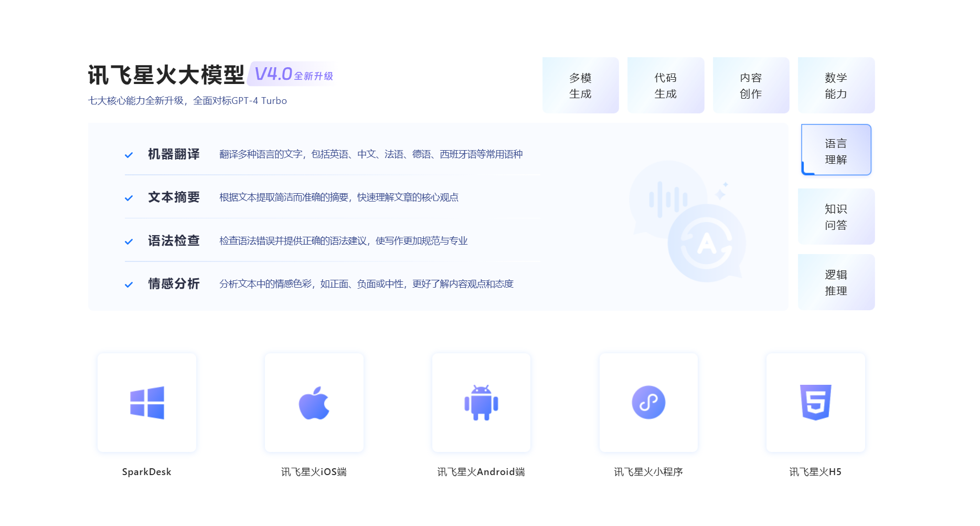Click the 讯飞星火Android端 label
The width and height of the screenshot is (980, 526).
pyautogui.click(x=481, y=472)
